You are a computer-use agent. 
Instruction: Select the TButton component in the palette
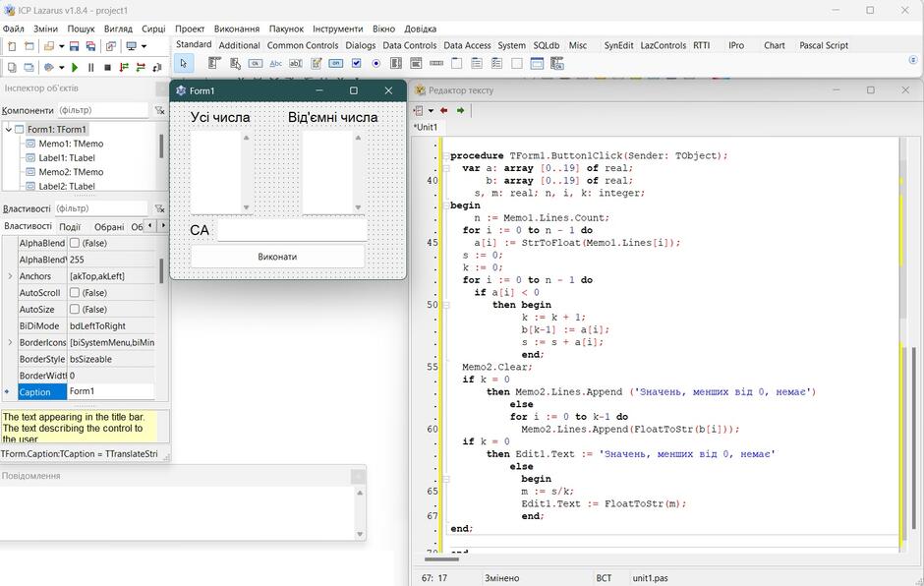click(256, 63)
